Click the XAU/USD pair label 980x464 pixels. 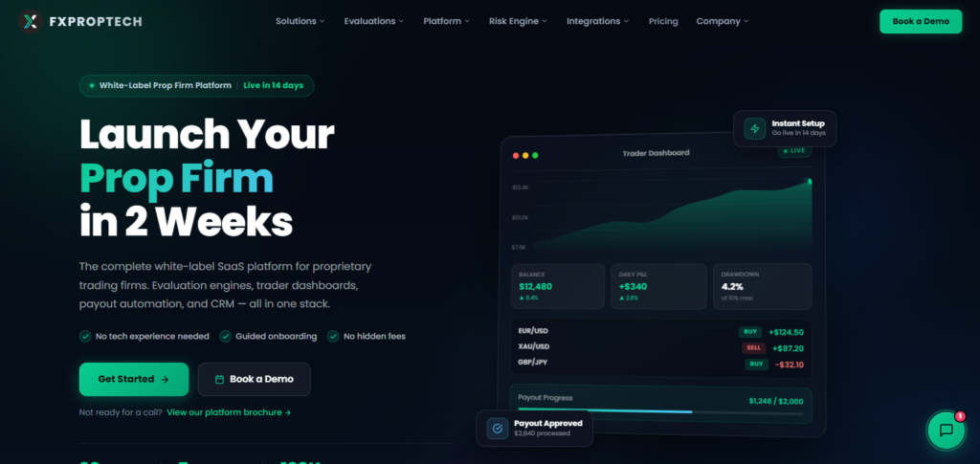(534, 346)
